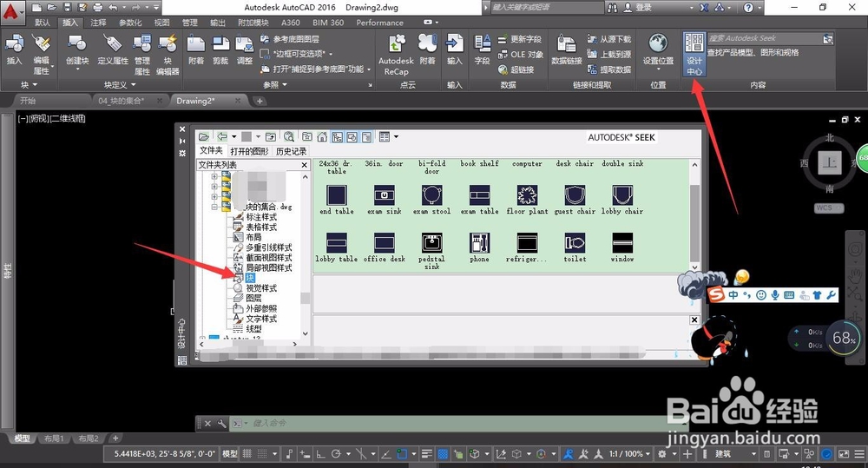The image size is (868, 468).
Task: Toggle Tree View in Design Center toolbar
Action: pos(337,137)
